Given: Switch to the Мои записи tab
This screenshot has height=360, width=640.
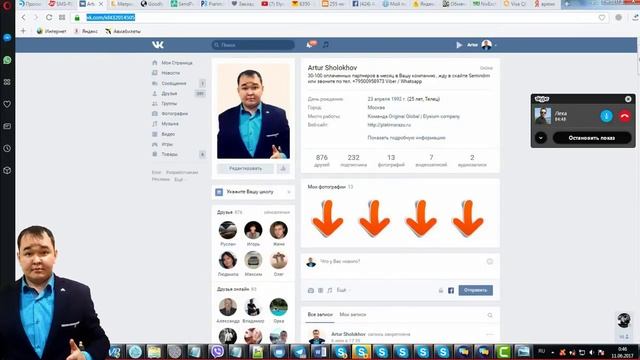Looking at the screenshot, I should click(x=353, y=315).
